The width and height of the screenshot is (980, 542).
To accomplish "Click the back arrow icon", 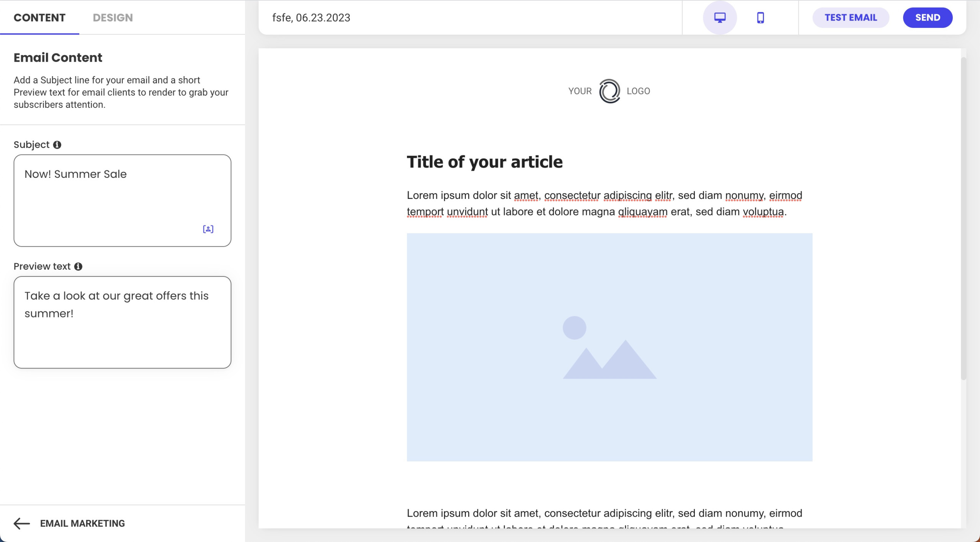I will pyautogui.click(x=22, y=523).
